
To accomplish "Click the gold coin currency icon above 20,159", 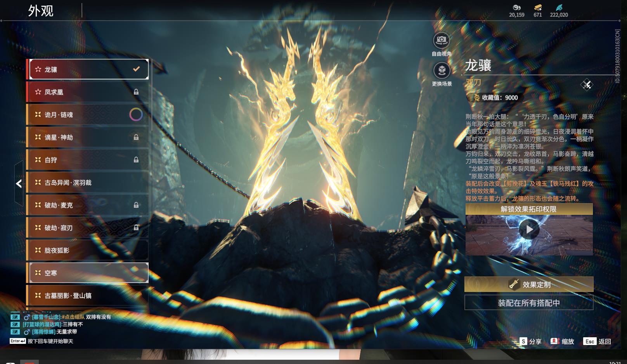I will (x=516, y=7).
